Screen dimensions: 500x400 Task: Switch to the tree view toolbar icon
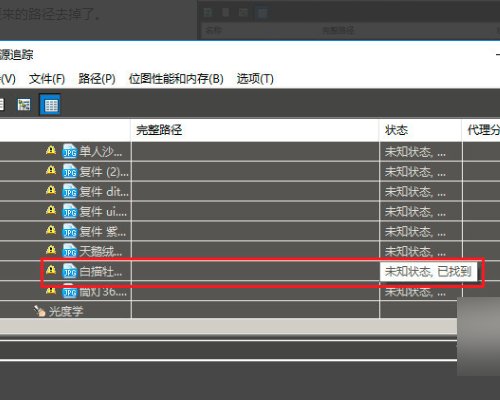click(x=24, y=105)
